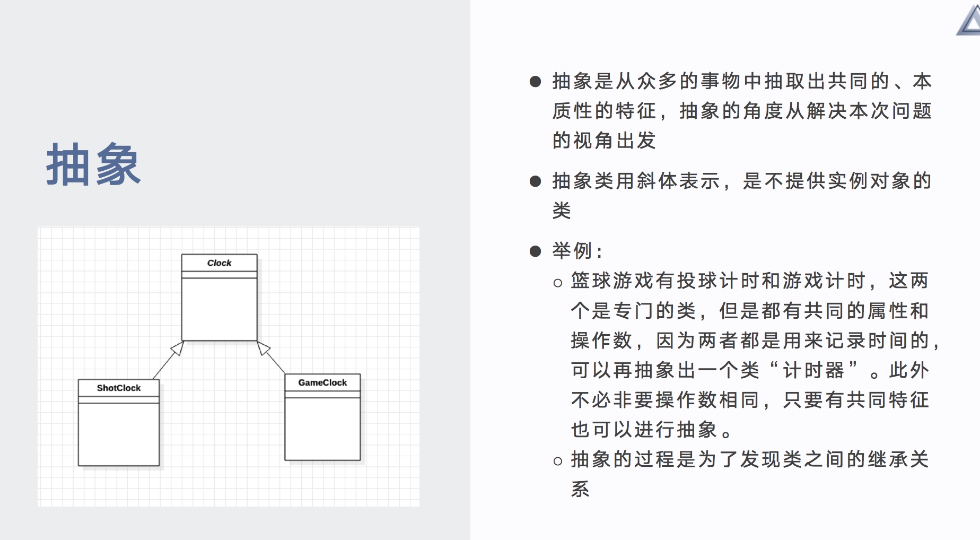Click the attributes compartment line in Clock
This screenshot has width=980, height=540.
219,275
